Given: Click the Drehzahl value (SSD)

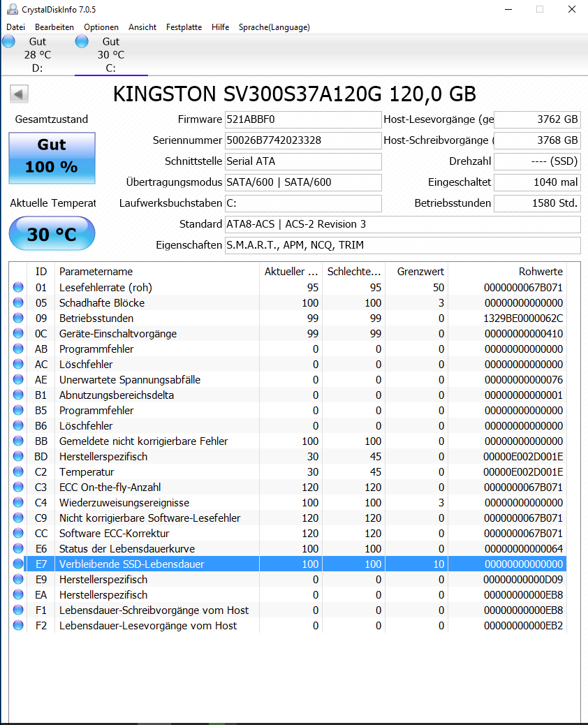Looking at the screenshot, I should pyautogui.click(x=537, y=161).
